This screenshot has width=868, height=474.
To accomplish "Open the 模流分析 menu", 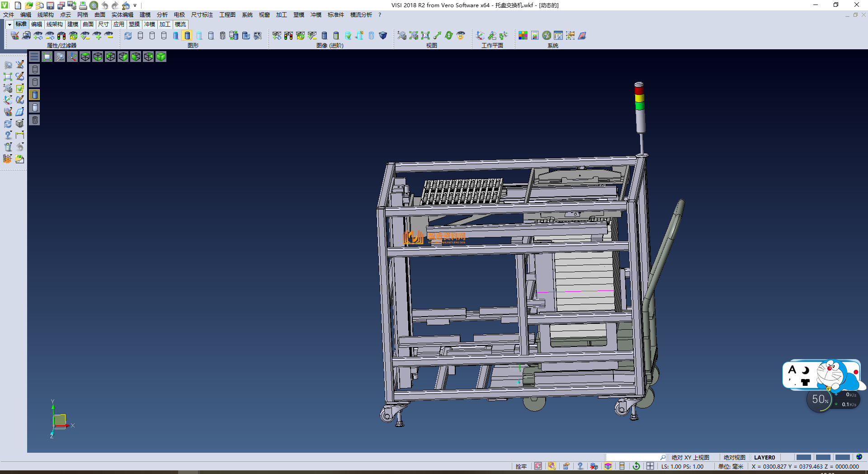I will 361,15.
